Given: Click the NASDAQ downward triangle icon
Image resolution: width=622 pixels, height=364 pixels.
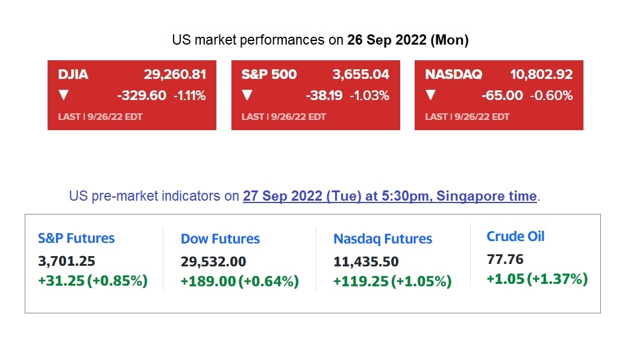Looking at the screenshot, I should pyautogui.click(x=430, y=95).
